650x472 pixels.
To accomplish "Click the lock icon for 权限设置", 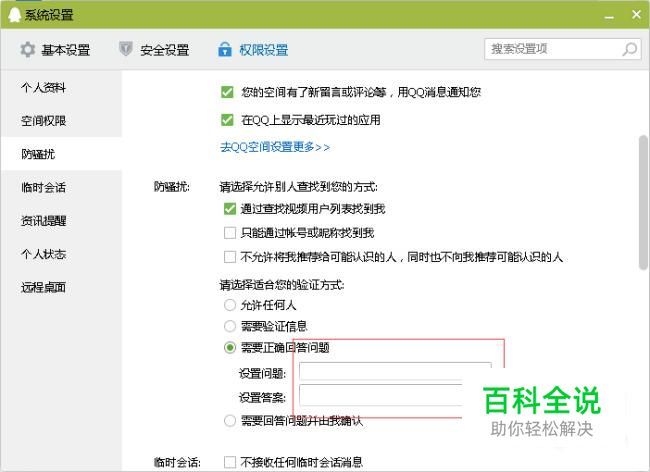I will [225, 49].
